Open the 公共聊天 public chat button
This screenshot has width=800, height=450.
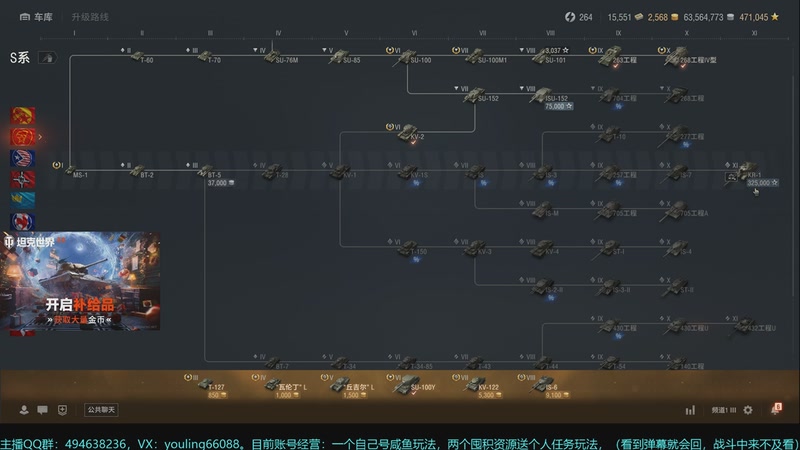101,410
